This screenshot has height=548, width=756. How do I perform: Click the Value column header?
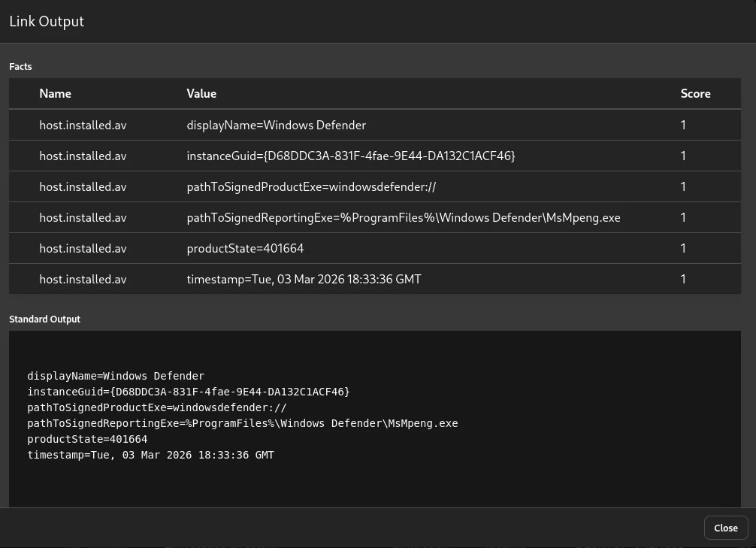(x=201, y=94)
